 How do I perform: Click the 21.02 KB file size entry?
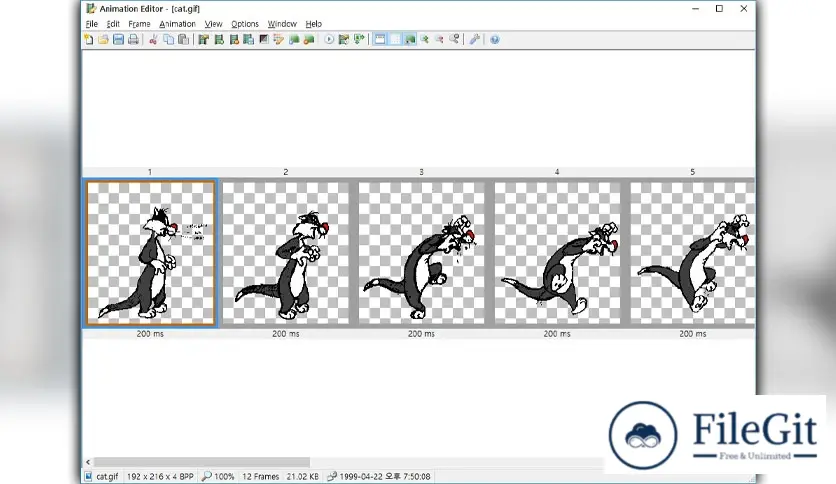(x=303, y=477)
